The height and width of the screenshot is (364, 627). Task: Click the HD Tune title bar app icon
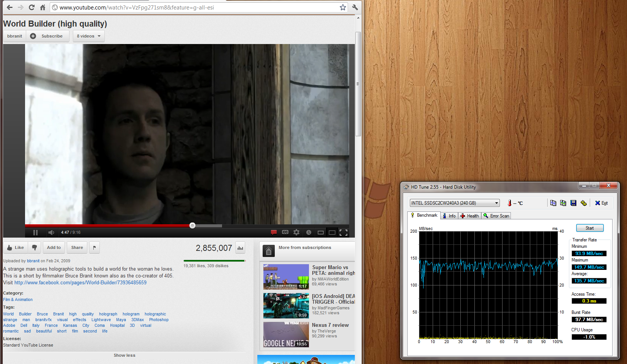pos(406,187)
